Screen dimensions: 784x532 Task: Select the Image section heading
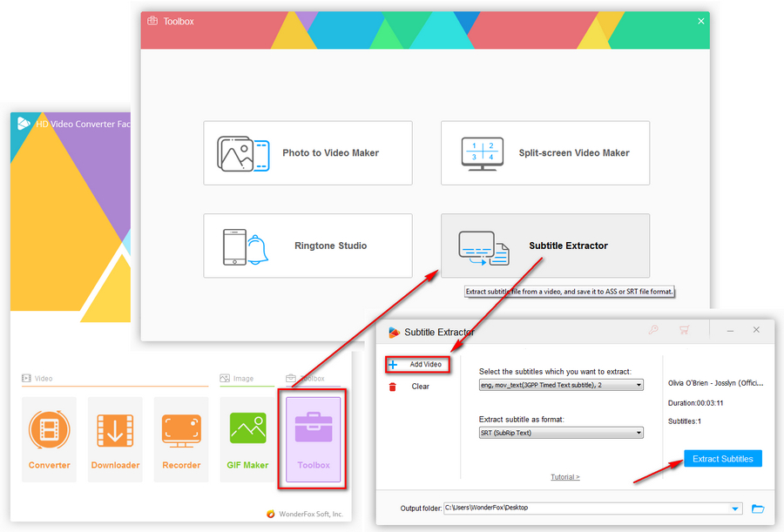(237, 379)
